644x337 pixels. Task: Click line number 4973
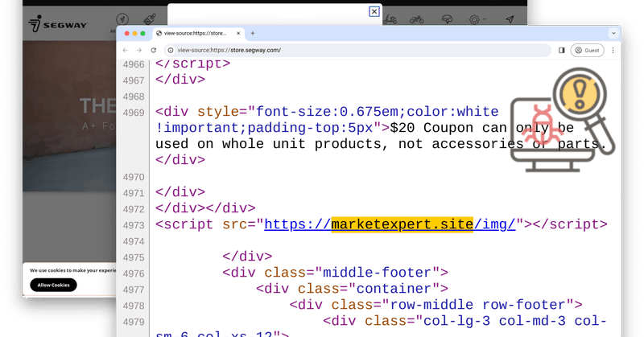134,225
